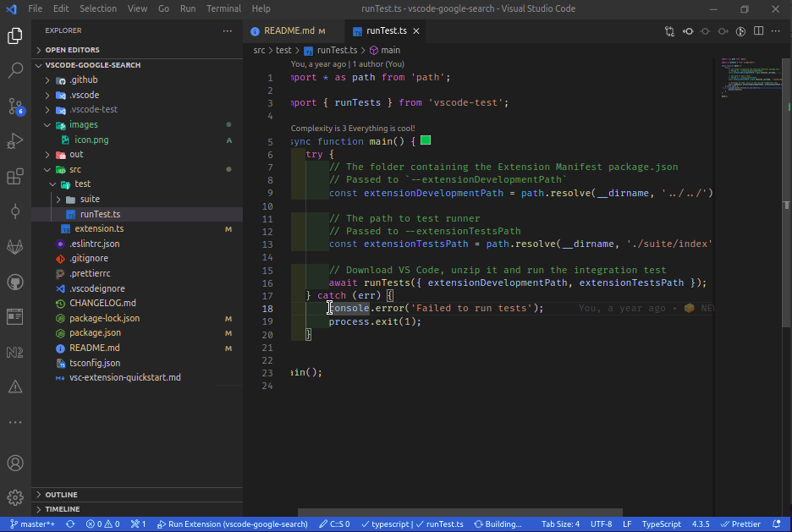Click the Split Editor Right icon
This screenshot has height=532, width=792.
[x=759, y=31]
